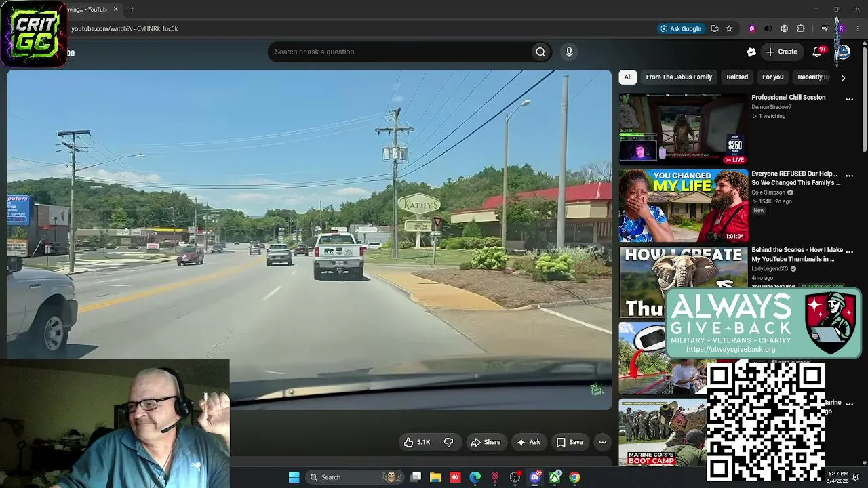Image resolution: width=868 pixels, height=488 pixels.
Task: Visit the DemonShadow7 channel
Action: pos(771,107)
